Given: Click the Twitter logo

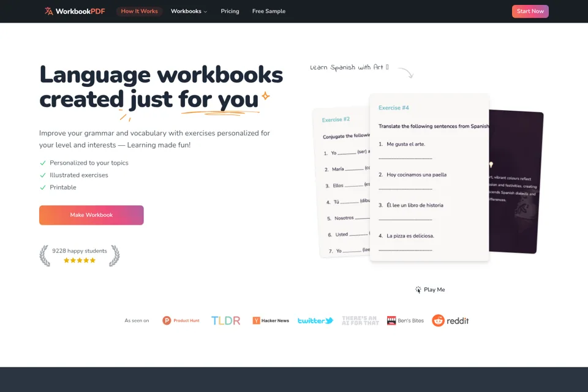Looking at the screenshot, I should (x=315, y=321).
